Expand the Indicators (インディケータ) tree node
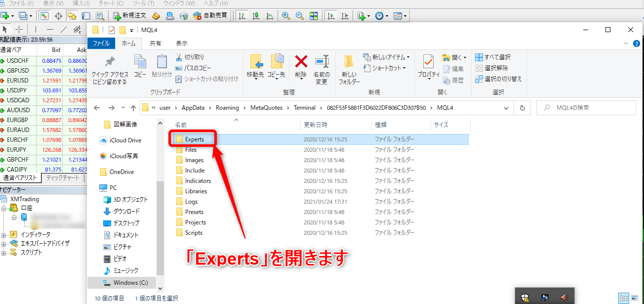Viewport: 644px width, 304px height. pyautogui.click(x=4, y=235)
